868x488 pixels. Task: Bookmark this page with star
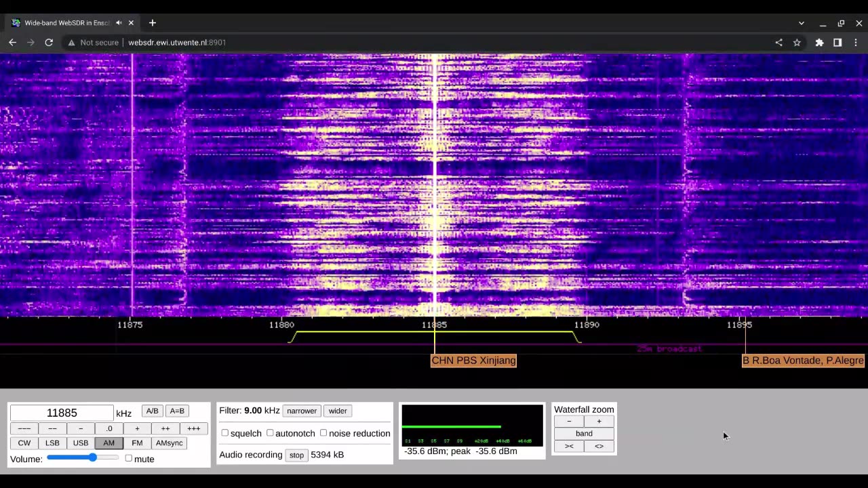tap(797, 42)
